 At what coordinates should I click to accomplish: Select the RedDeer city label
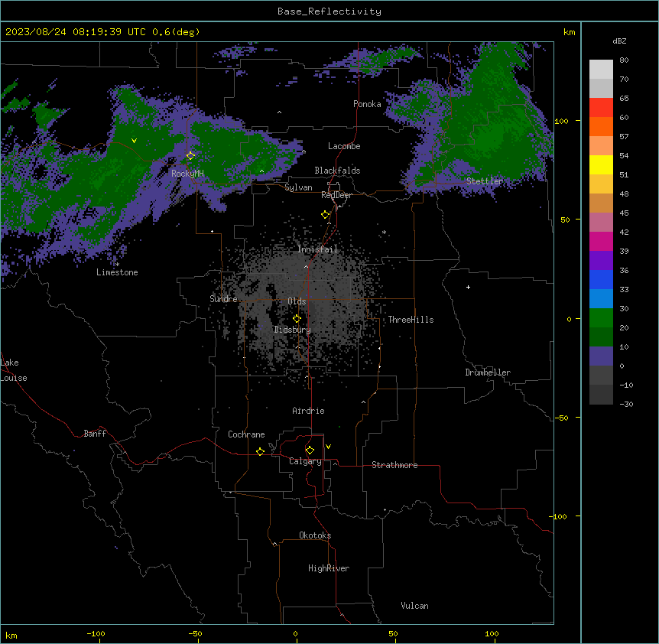pos(336,195)
